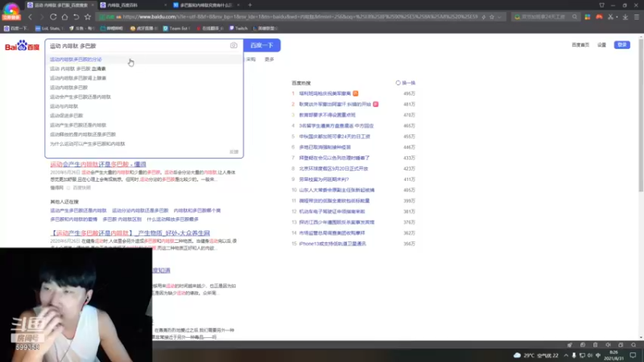Open the Team Sst bookmark
The width and height of the screenshot is (644, 362).
(x=175, y=28)
